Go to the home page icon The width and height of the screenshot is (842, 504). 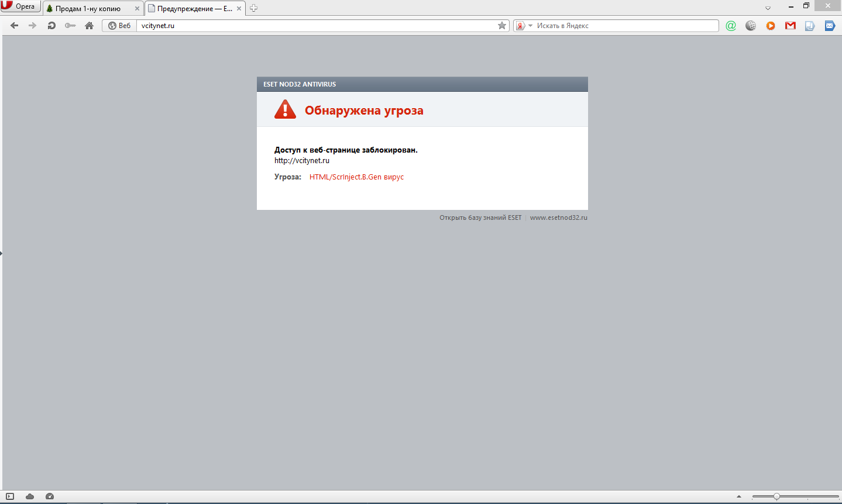coord(90,26)
